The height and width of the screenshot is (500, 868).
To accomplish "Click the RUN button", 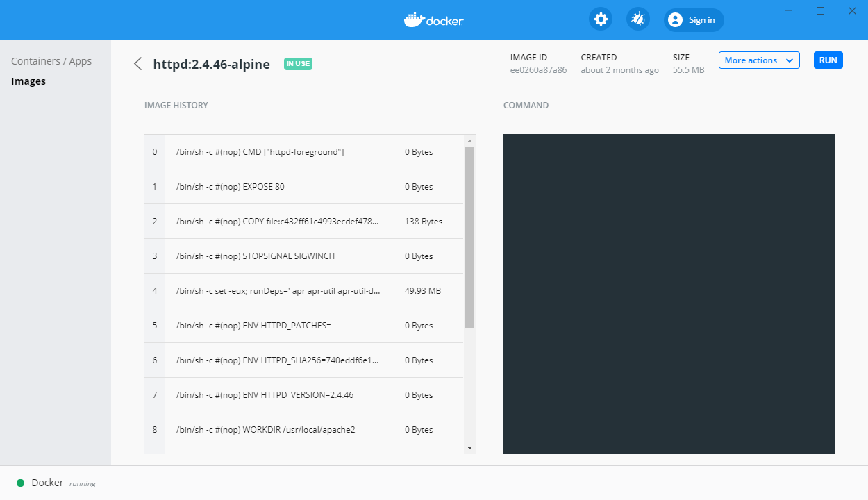I will [x=828, y=60].
